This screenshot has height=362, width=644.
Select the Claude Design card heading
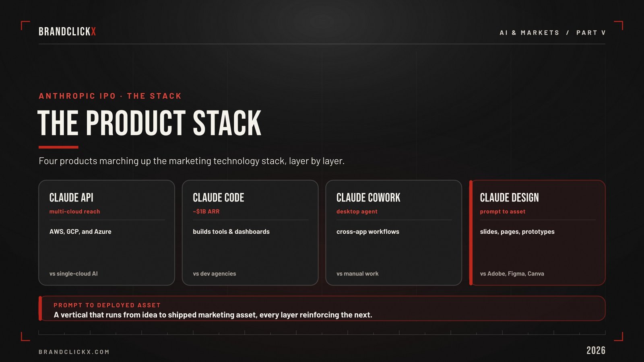pos(509,197)
